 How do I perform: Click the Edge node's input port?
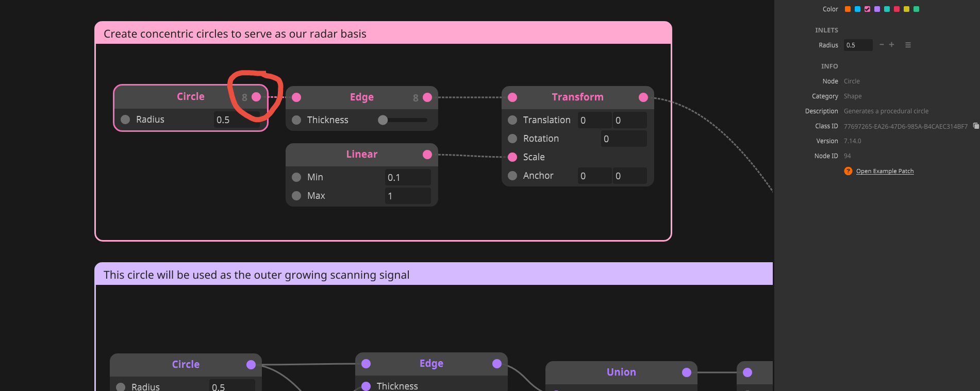coord(296,97)
